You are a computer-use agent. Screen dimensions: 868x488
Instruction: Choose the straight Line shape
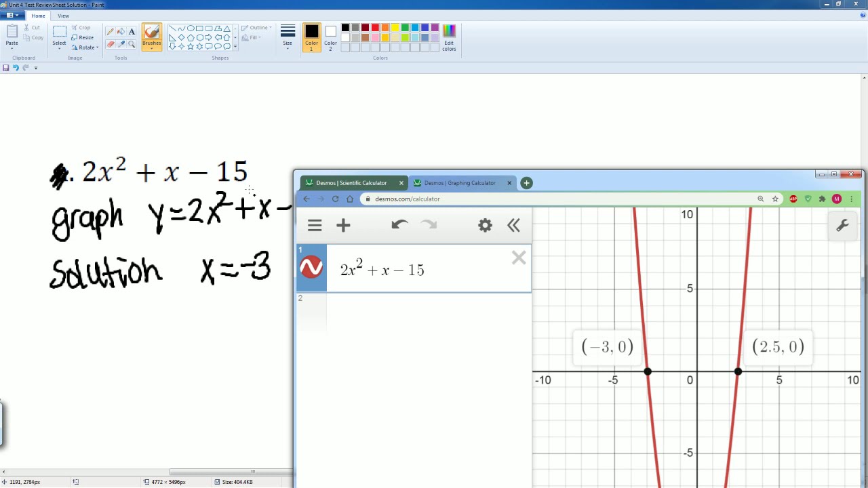coord(172,28)
